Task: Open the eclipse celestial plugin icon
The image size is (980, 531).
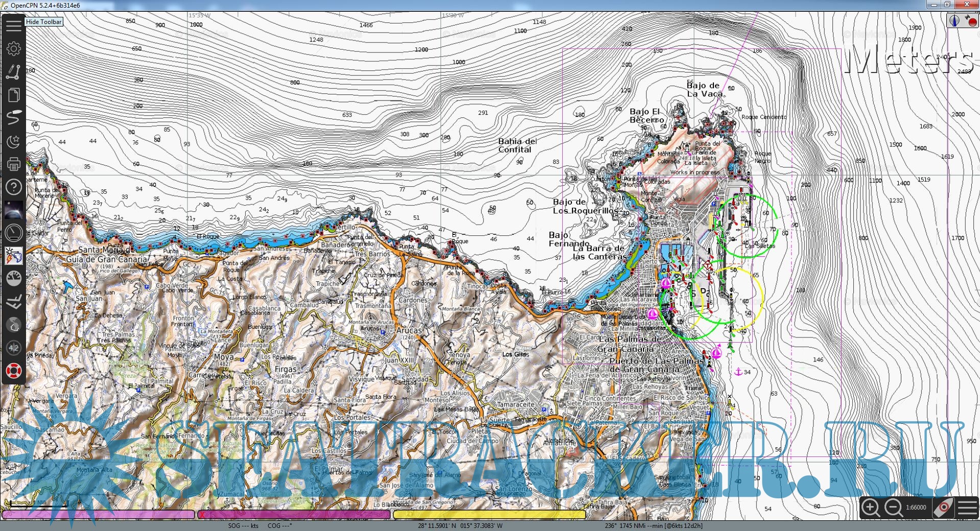Action: pos(14,210)
